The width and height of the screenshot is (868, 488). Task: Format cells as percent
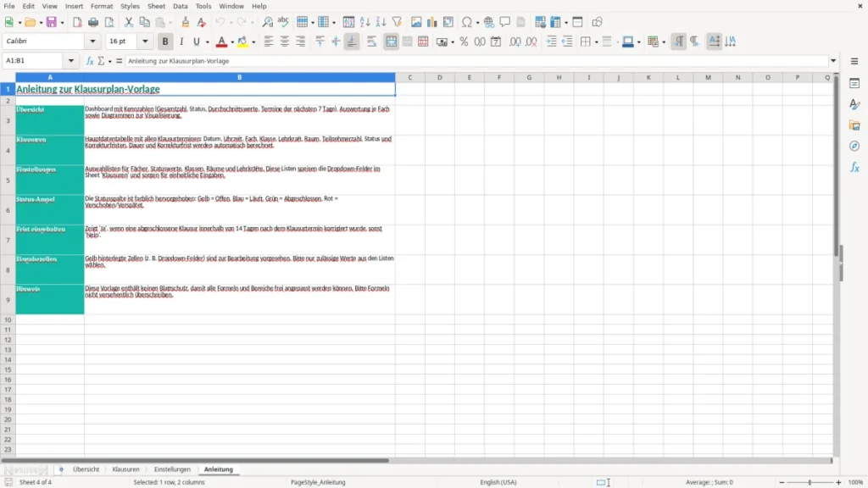click(x=464, y=42)
